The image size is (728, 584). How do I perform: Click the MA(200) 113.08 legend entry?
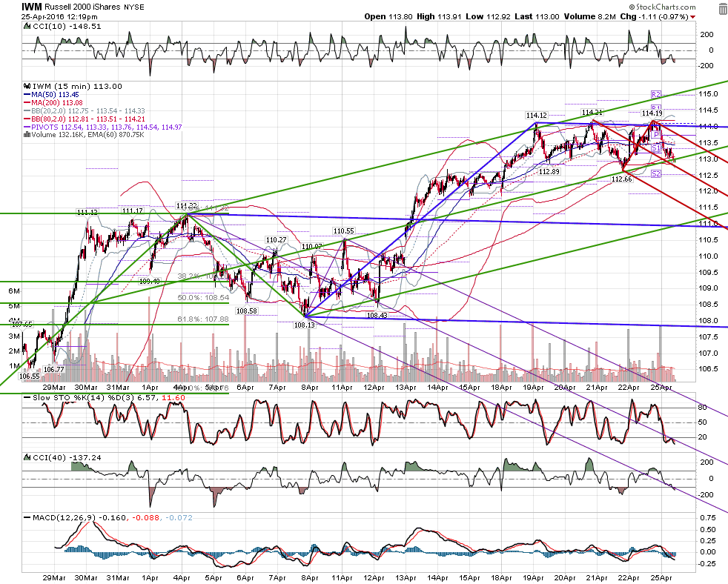(x=53, y=102)
